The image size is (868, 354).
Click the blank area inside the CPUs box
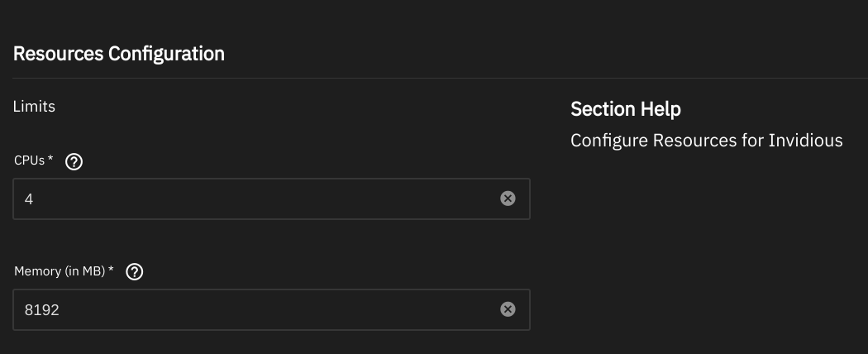[x=265, y=199]
